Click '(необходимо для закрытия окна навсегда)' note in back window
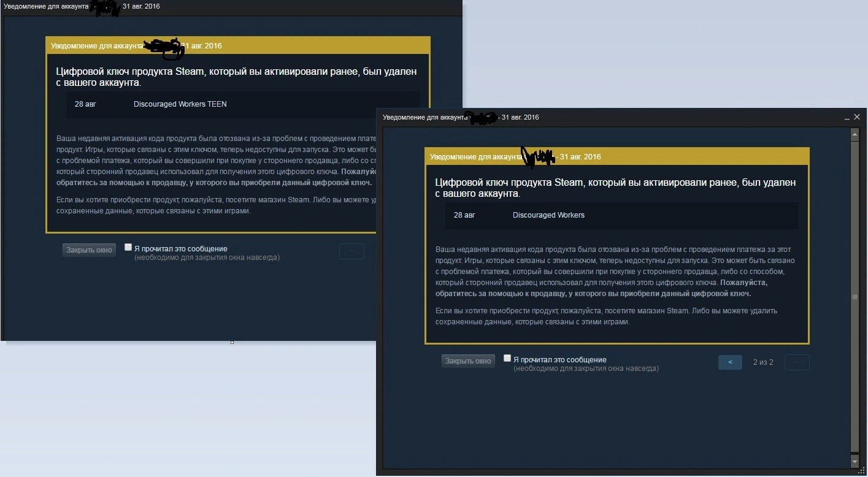This screenshot has height=477, width=868. pos(207,258)
